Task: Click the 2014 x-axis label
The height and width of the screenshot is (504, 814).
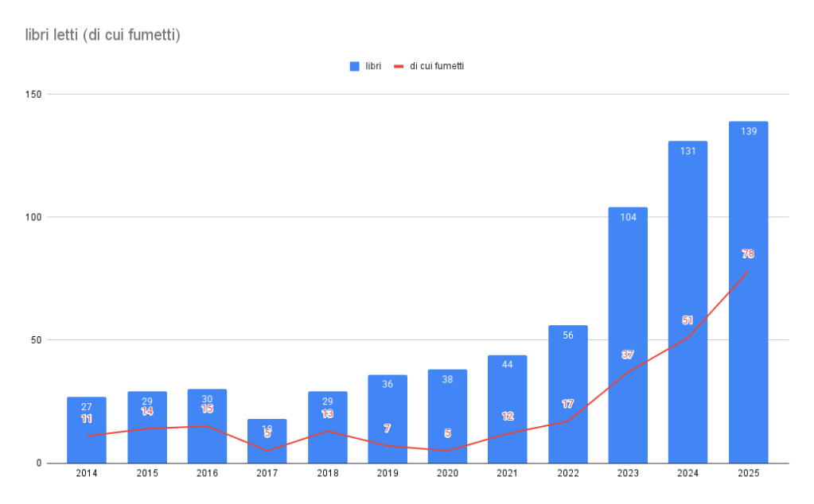Action: pos(87,474)
